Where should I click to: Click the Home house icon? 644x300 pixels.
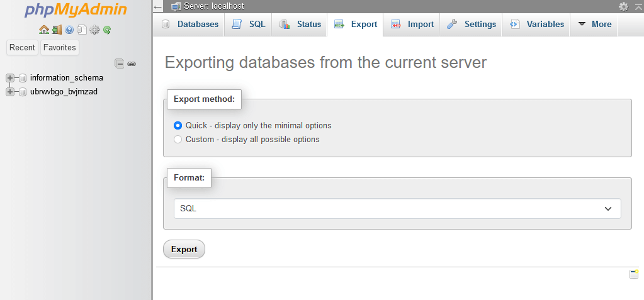tap(43, 30)
